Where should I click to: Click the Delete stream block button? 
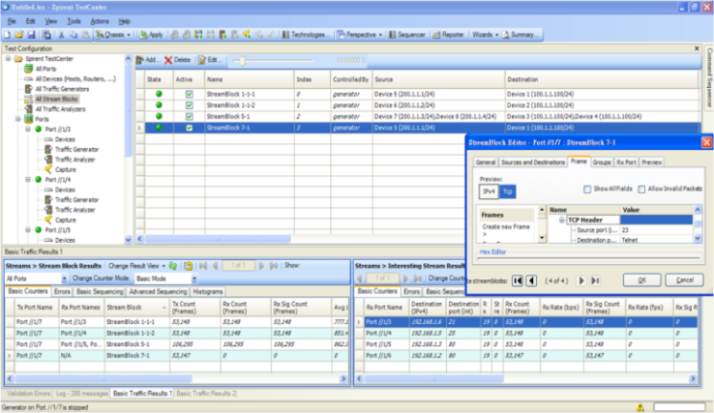[x=177, y=60]
